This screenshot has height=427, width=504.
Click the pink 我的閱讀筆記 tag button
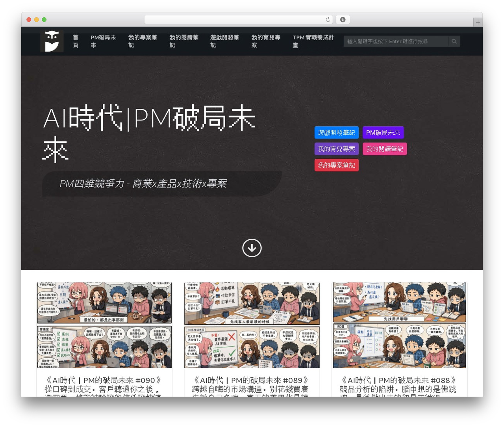(385, 149)
